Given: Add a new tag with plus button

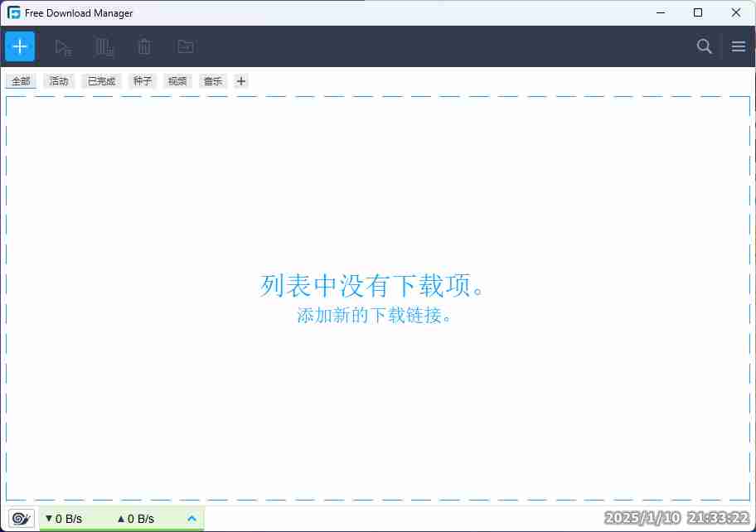Looking at the screenshot, I should 241,81.
